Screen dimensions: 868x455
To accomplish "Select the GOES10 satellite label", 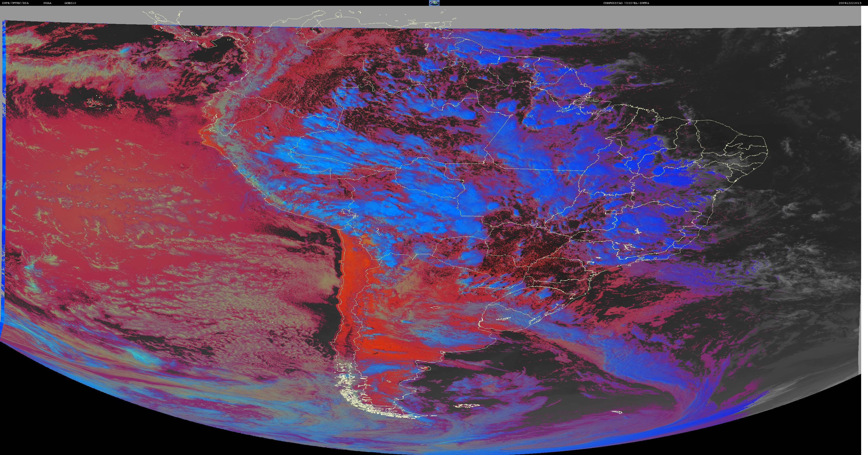I will 70,3.
